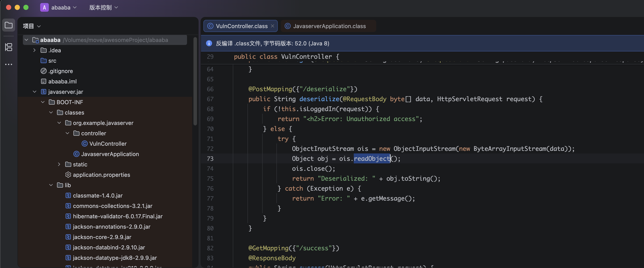Image resolution: width=644 pixels, height=268 pixels.
Task: Close the VulnController.class tab
Action: pyautogui.click(x=273, y=26)
